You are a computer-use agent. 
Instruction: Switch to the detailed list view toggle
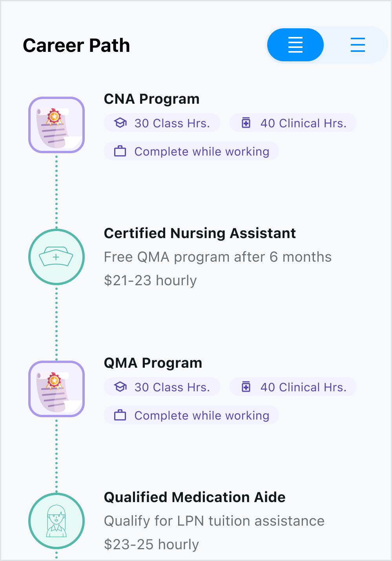295,45
